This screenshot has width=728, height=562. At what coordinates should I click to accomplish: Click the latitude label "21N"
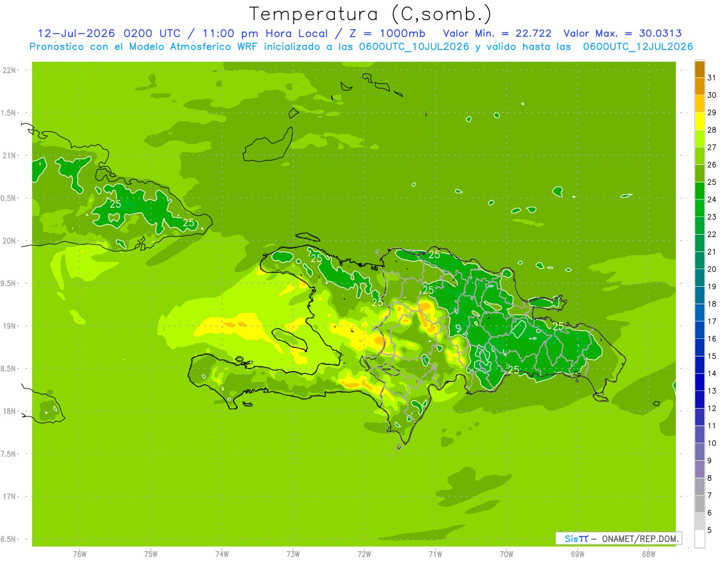click(10, 156)
